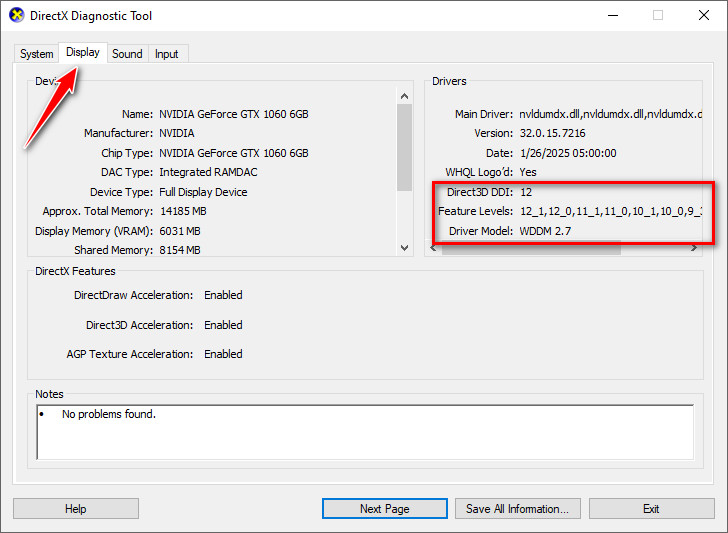Click the Help button
The width and height of the screenshot is (728, 533).
pyautogui.click(x=76, y=509)
